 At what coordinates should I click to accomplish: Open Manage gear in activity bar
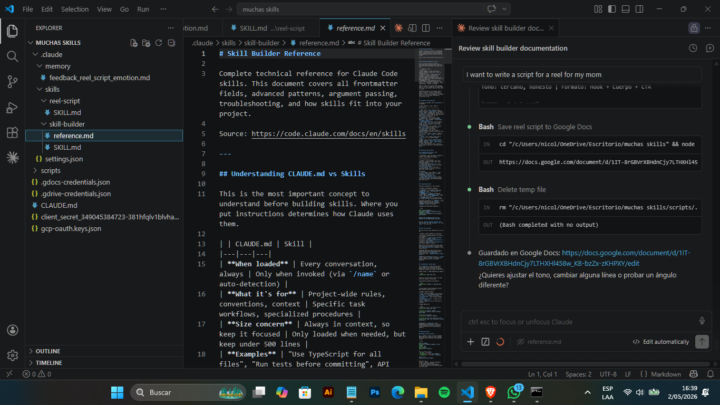coord(12,355)
